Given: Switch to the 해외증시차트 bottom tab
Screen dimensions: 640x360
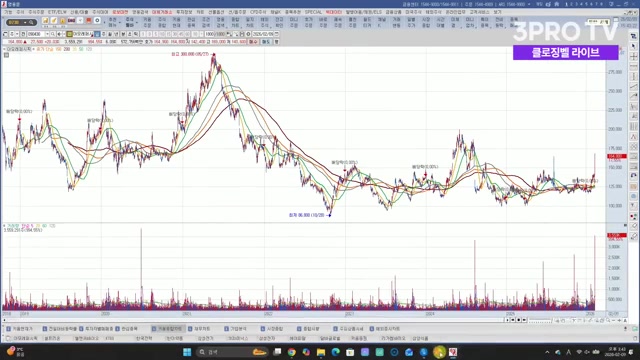Looking at the screenshot, I should click(x=385, y=329).
